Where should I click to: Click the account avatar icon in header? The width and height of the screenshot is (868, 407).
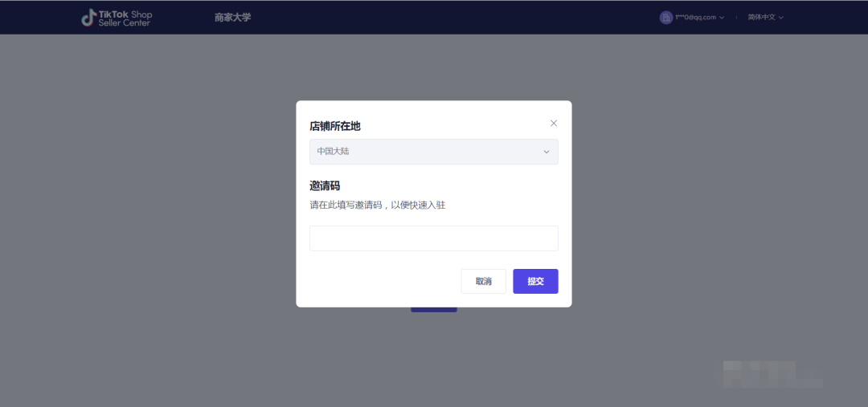tap(665, 17)
